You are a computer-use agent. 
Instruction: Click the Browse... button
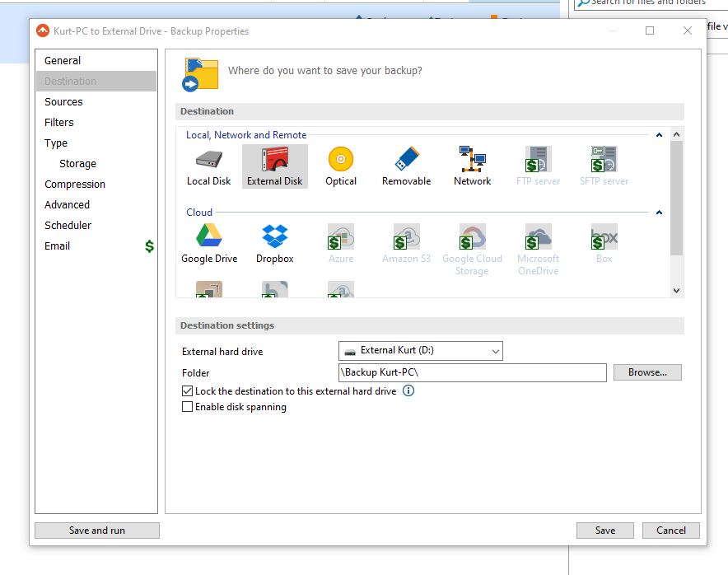click(x=647, y=372)
